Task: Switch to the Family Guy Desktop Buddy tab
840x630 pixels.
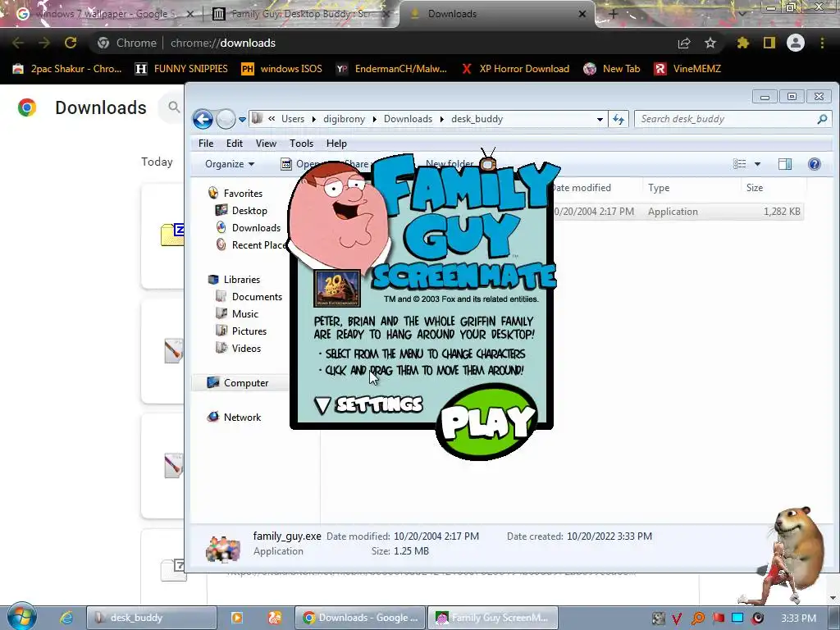Action: [302, 14]
